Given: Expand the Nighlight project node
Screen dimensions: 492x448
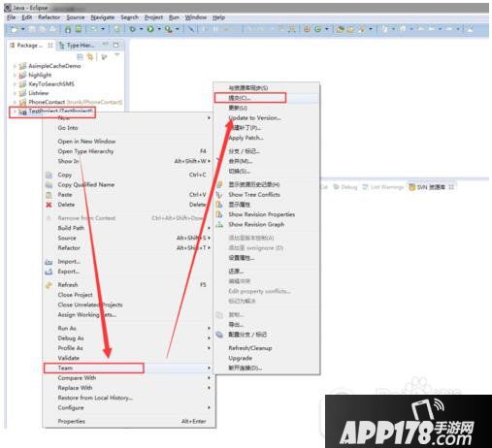Looking at the screenshot, I should (x=15, y=75).
